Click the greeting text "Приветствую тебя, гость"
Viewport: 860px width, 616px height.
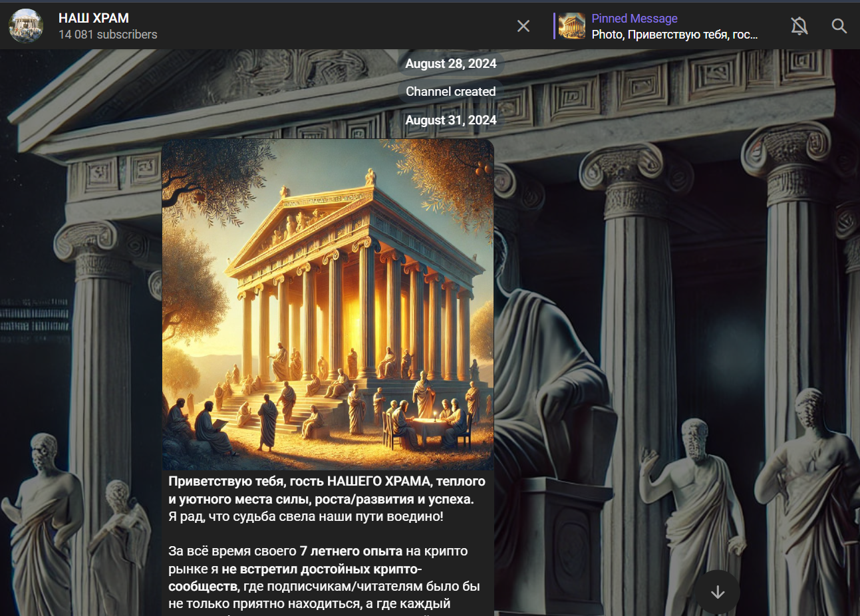246,481
